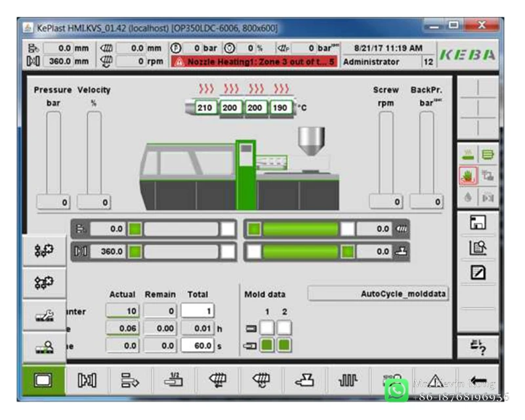This screenshot has width=525, height=420.
Task: Toggle green Mold data box under column 2
Action: 285,345
